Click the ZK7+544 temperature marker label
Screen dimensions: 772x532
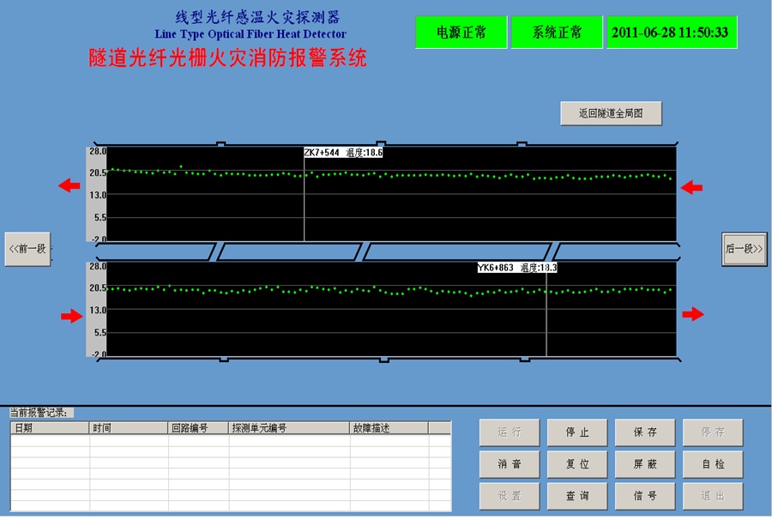[x=343, y=153]
